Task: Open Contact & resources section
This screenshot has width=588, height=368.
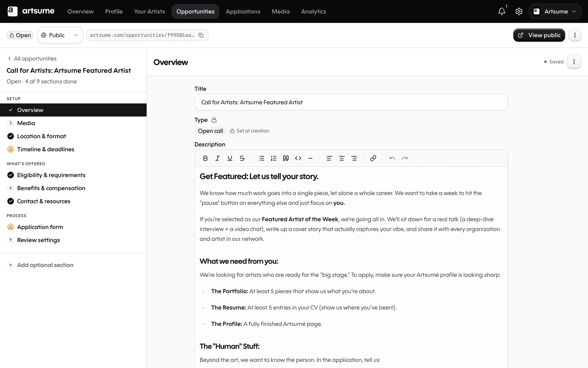Action: (73, 201)
